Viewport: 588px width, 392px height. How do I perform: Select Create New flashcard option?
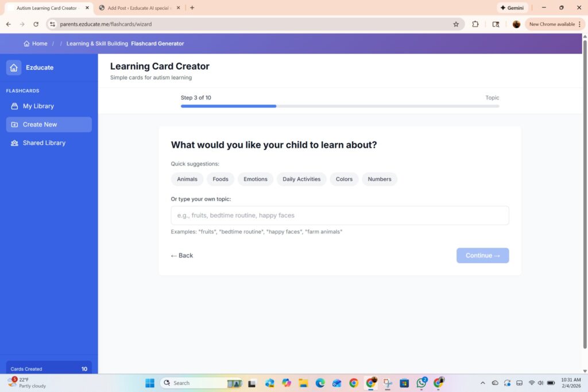click(40, 125)
